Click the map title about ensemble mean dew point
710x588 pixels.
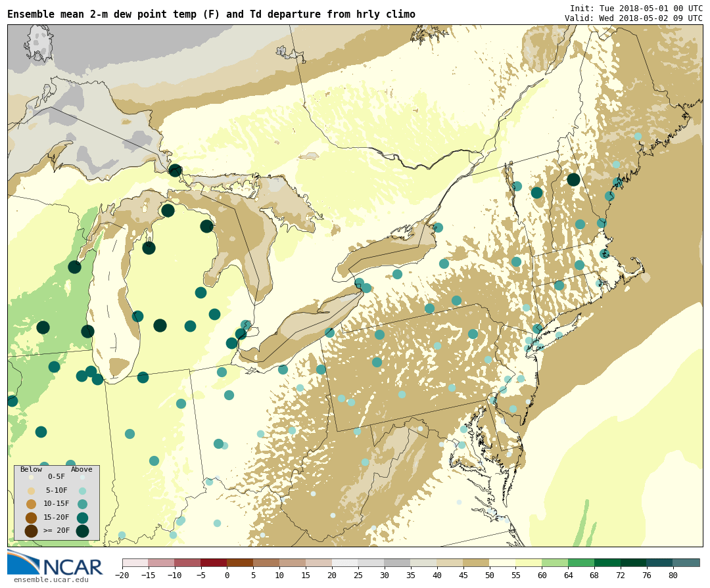click(211, 14)
